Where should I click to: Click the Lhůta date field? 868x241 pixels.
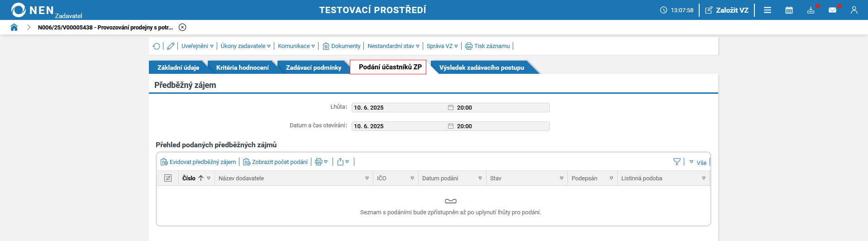click(x=399, y=108)
